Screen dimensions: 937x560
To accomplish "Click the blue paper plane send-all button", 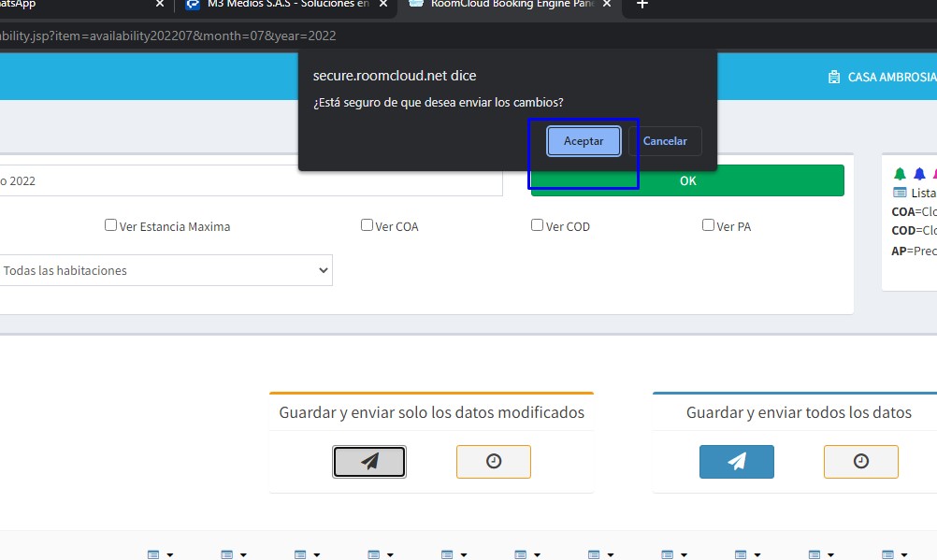I will (736, 462).
